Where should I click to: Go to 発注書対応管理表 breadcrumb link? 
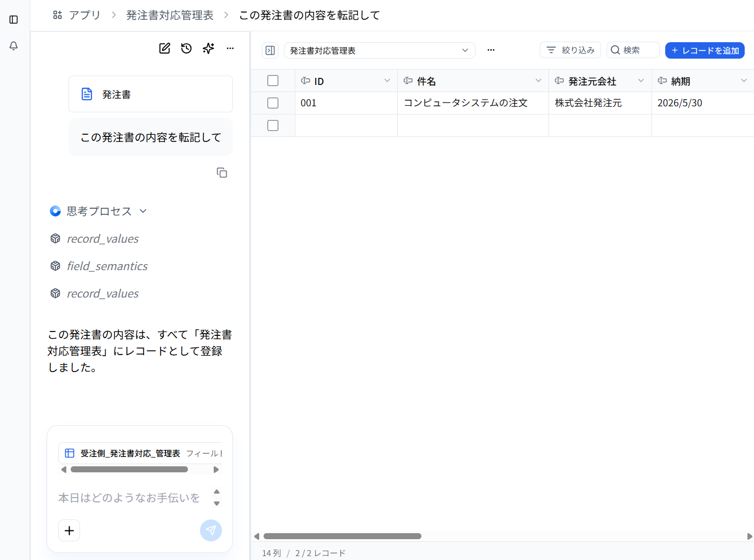(170, 15)
